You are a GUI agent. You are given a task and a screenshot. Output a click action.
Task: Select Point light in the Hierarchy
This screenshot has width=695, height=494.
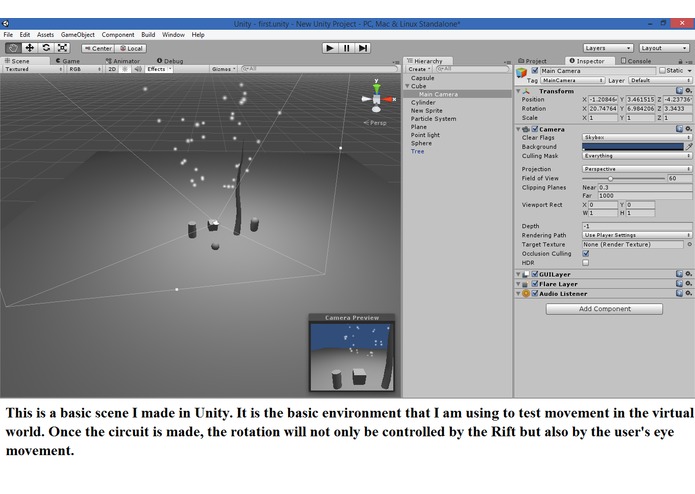click(x=425, y=135)
